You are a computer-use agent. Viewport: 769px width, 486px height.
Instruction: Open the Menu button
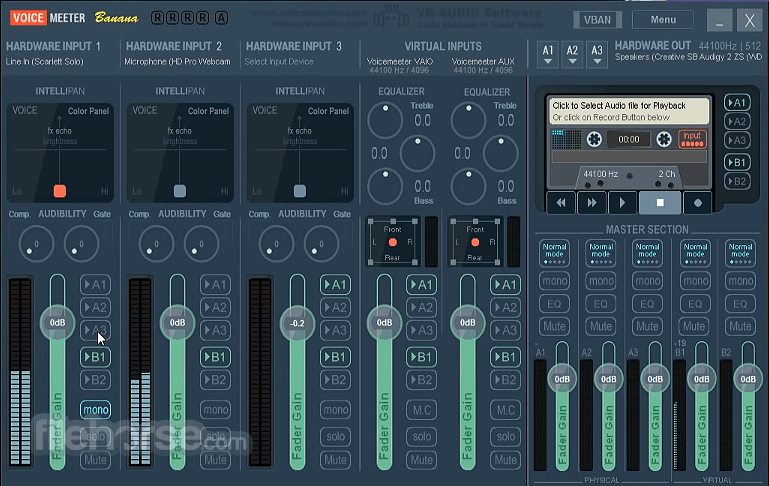(663, 20)
